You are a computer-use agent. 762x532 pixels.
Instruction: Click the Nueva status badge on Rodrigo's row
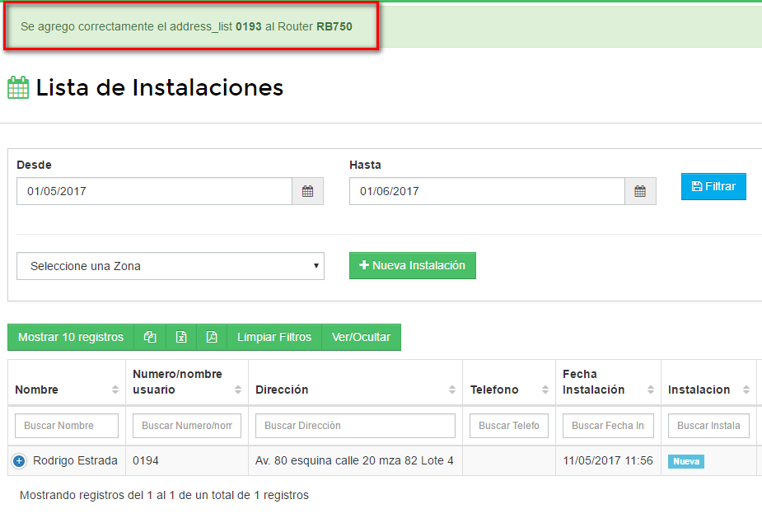pos(685,462)
